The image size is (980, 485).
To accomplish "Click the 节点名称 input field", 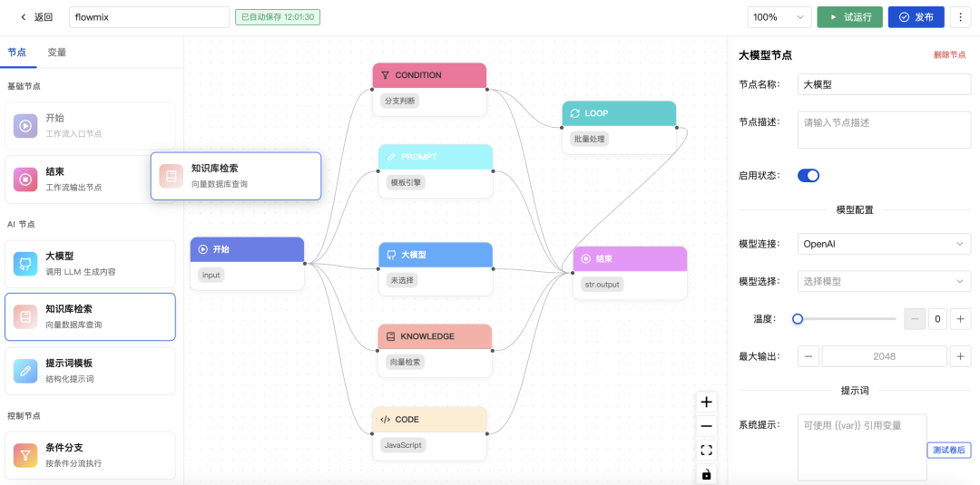I will click(x=884, y=84).
